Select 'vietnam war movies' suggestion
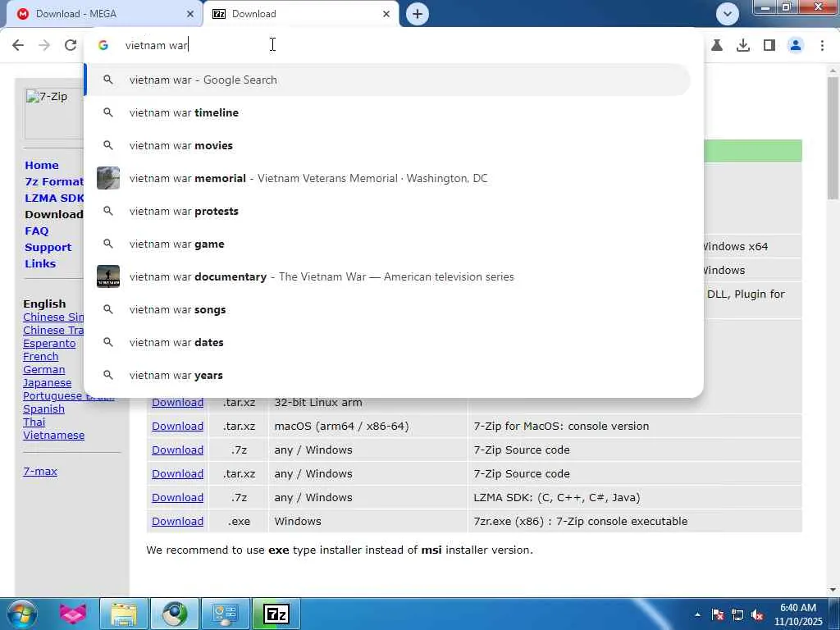 coord(387,146)
